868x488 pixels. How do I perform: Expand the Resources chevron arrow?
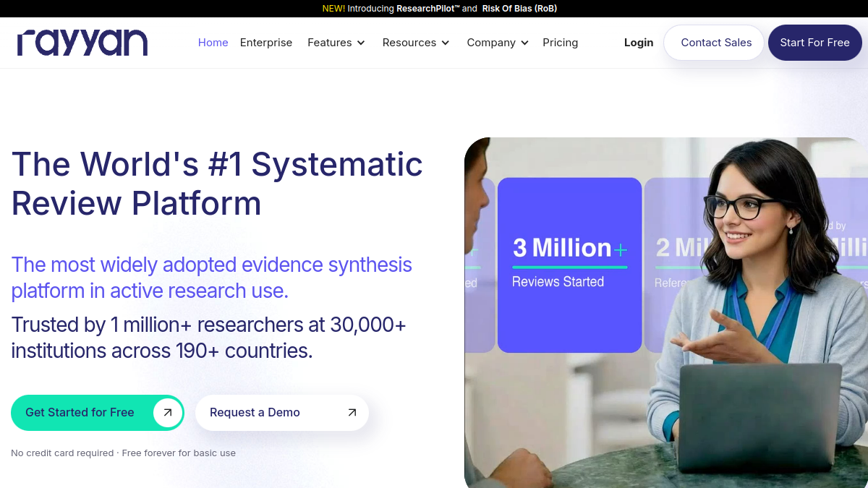click(446, 43)
